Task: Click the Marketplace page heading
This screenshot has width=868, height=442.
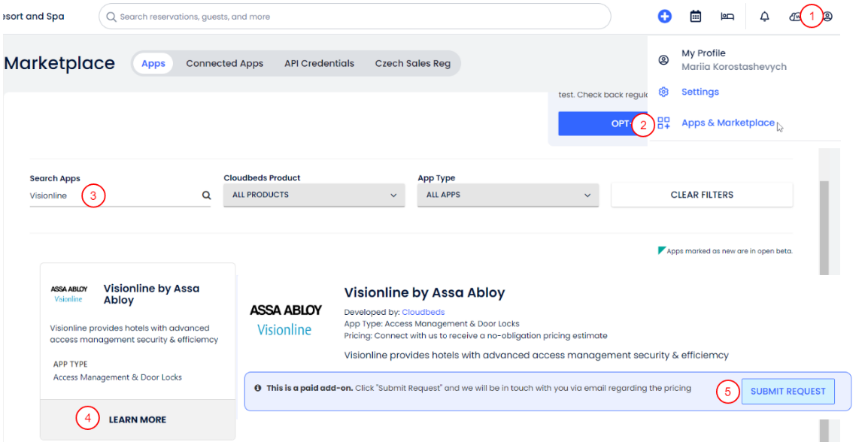Action: point(59,64)
